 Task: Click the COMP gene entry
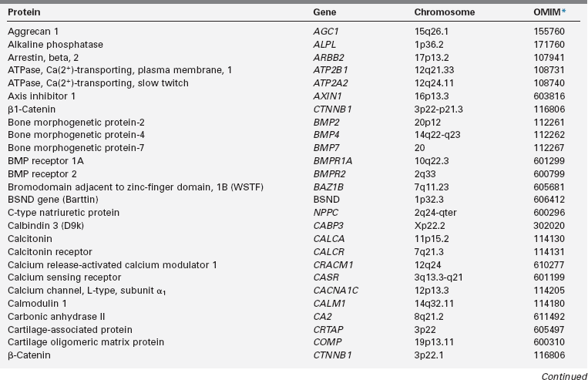coord(326,341)
